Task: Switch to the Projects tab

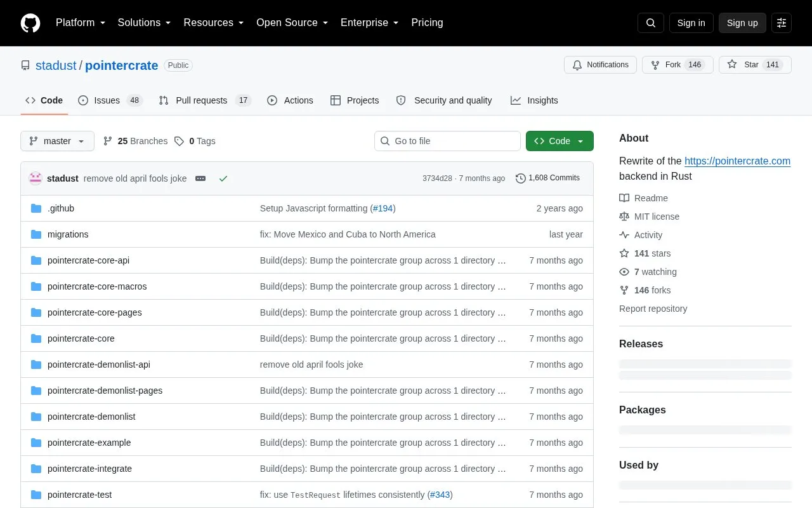Action: click(x=355, y=100)
